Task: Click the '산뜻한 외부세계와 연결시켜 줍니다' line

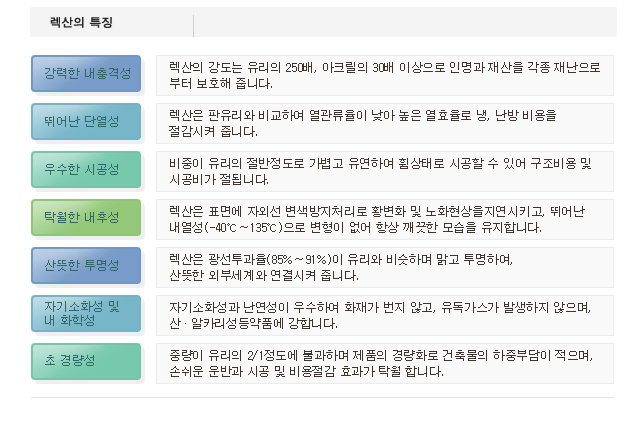Action: [264, 275]
